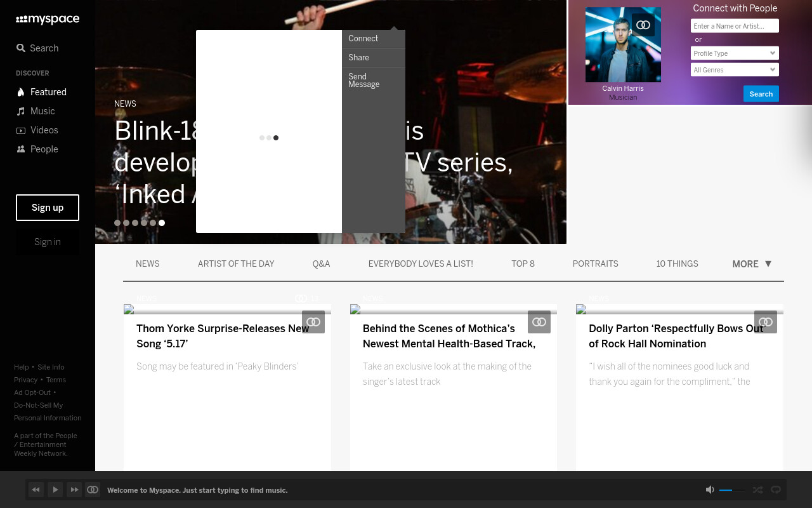Focus the Enter a Name or Artist field
Viewport: 812px width, 508px height.
point(735,26)
